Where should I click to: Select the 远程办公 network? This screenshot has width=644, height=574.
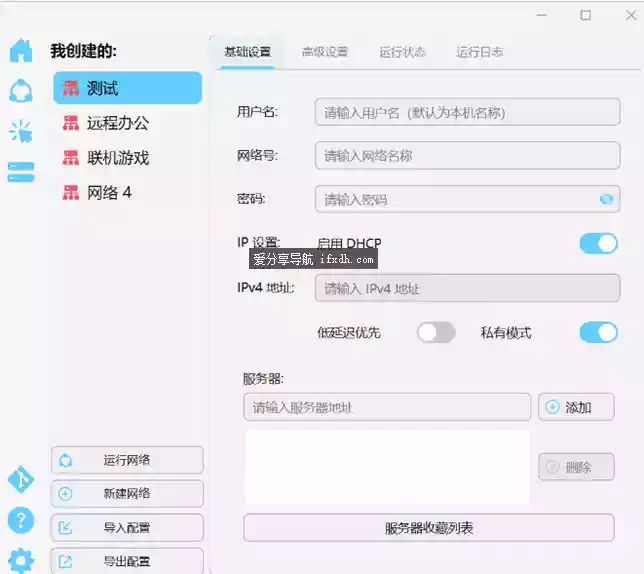[x=128, y=123]
